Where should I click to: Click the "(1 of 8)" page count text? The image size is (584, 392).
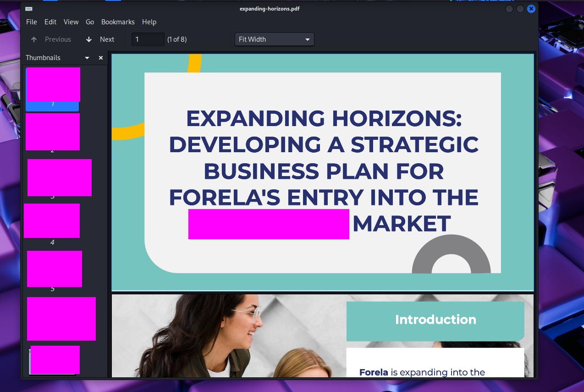177,39
